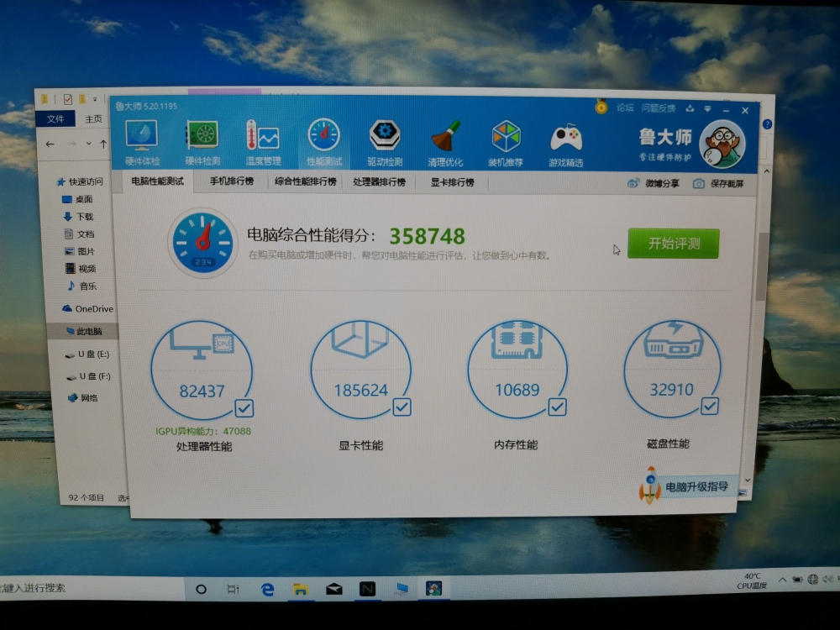Click the Cortana circle on taskbar

202,590
